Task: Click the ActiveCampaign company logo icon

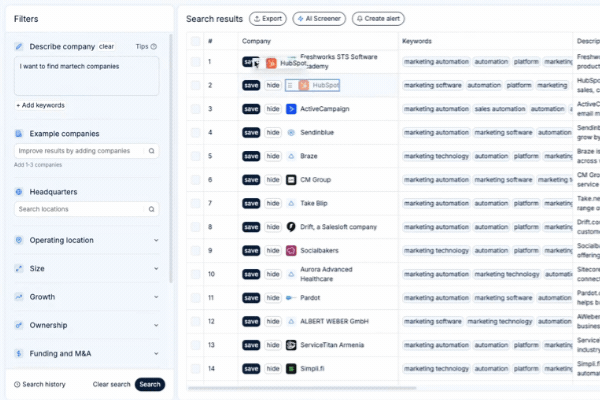Action: [x=291, y=109]
